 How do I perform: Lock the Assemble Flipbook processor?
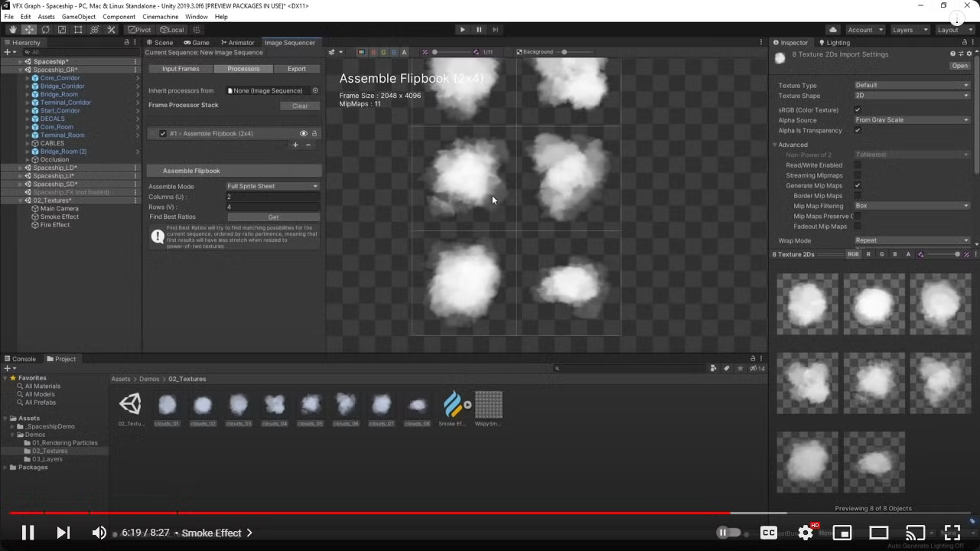314,134
